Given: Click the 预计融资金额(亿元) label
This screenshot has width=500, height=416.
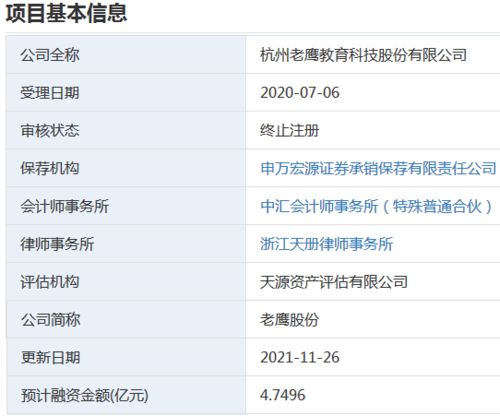Looking at the screenshot, I should [x=85, y=395].
